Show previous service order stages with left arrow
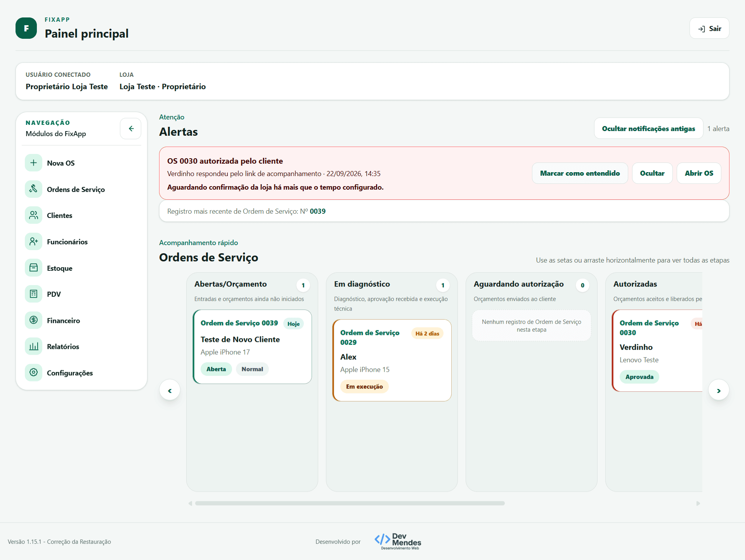The height and width of the screenshot is (560, 745). 170,391
